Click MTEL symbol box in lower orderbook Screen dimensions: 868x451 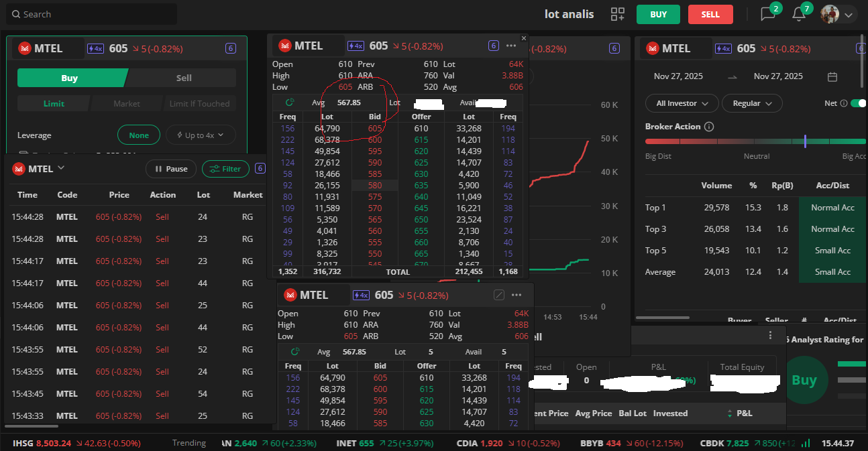click(314, 295)
